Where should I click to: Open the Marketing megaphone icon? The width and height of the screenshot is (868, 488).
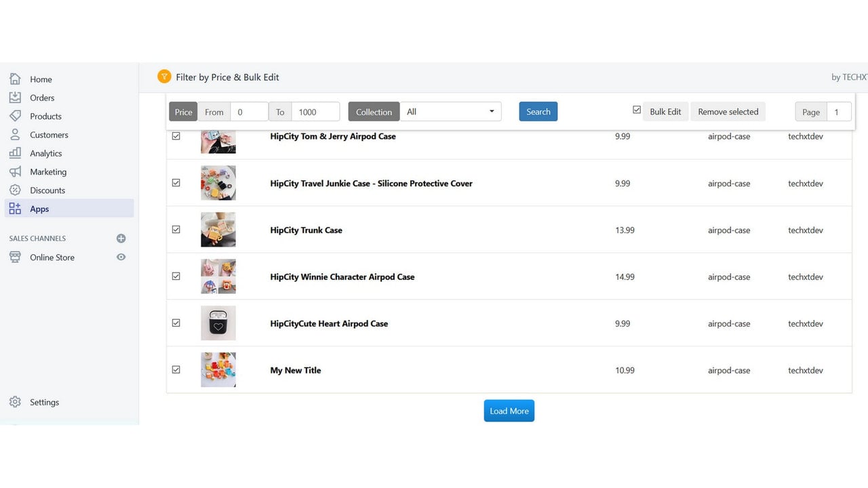pos(15,171)
